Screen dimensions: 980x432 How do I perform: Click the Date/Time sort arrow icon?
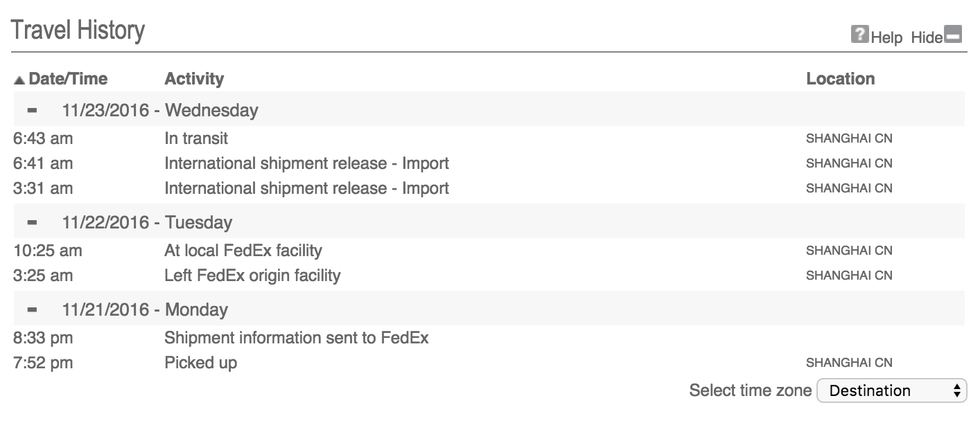click(19, 80)
